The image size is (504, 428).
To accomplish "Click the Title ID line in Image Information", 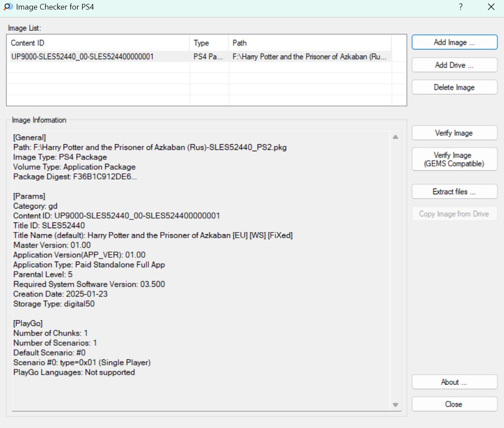I will click(x=49, y=226).
